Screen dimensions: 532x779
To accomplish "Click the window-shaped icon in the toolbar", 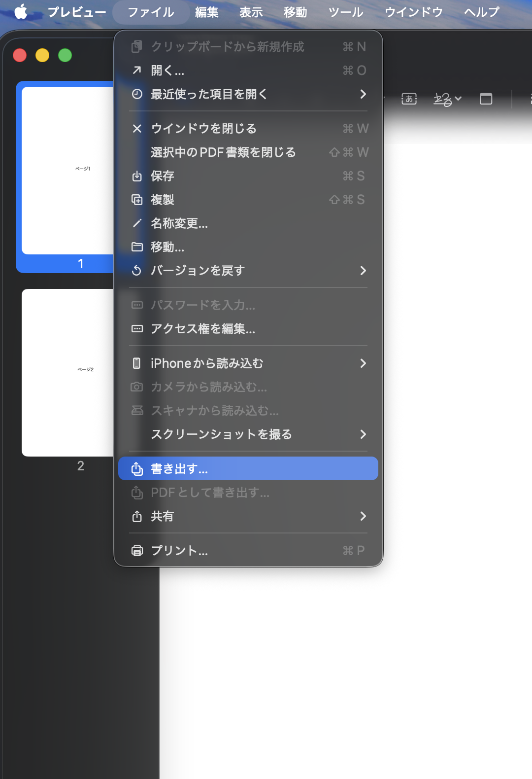I will point(486,99).
